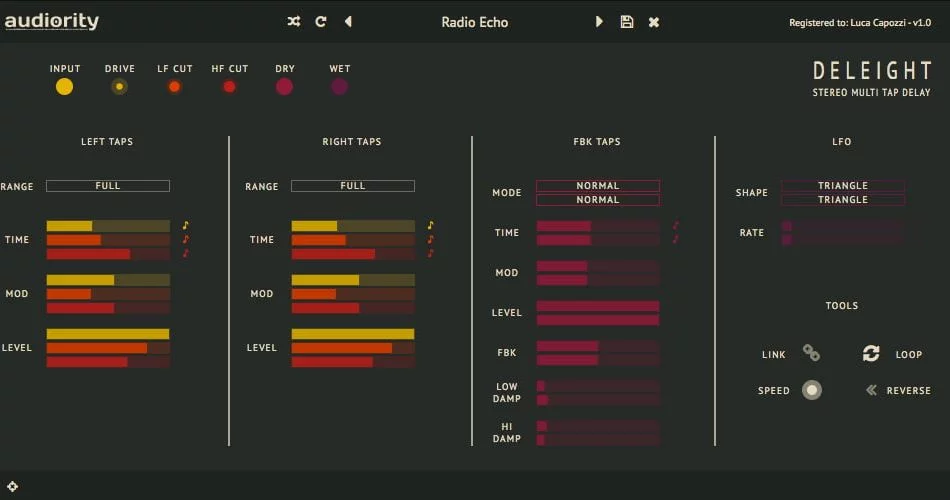This screenshot has width=950, height=500.
Task: Set second FBK Taps FBK slider
Action: [x=597, y=360]
